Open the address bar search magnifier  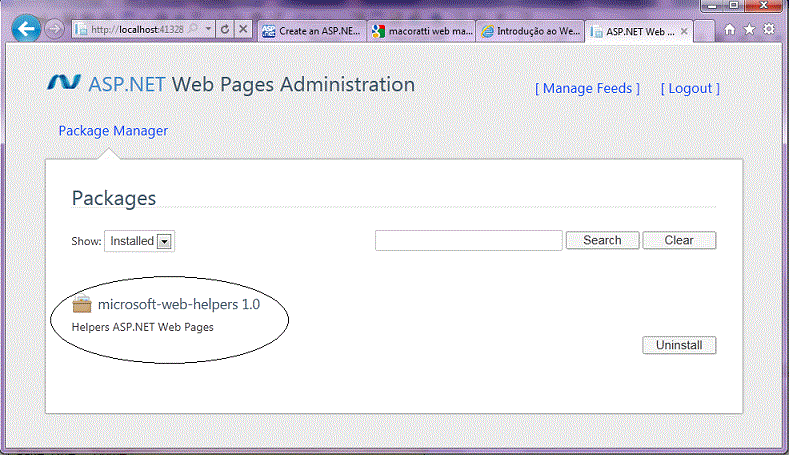193,29
